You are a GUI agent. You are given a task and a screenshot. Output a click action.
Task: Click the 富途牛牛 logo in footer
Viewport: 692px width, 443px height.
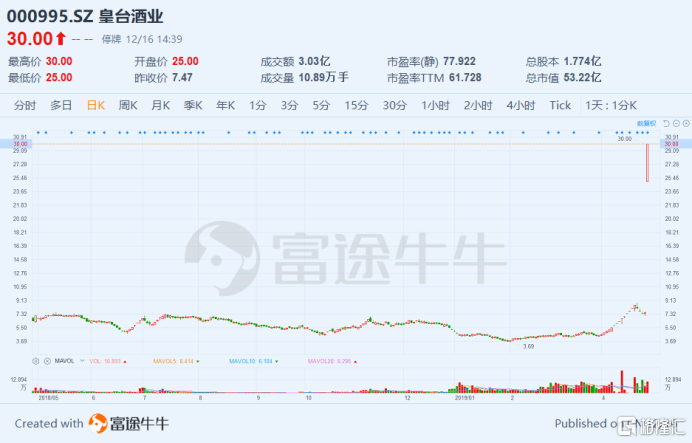click(128, 424)
